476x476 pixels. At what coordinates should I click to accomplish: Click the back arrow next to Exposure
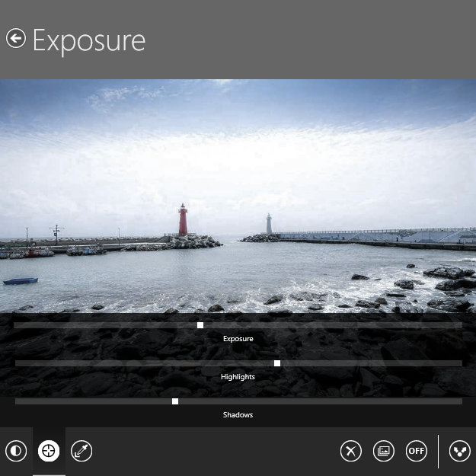[16, 38]
